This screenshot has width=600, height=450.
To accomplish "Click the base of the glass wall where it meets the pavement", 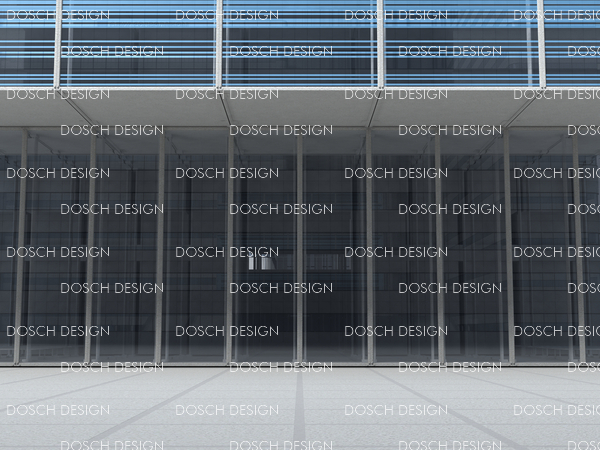I will [x=300, y=366].
